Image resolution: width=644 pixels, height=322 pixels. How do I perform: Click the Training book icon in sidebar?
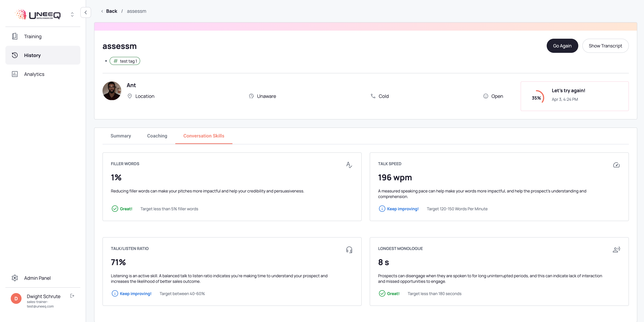pyautogui.click(x=15, y=36)
